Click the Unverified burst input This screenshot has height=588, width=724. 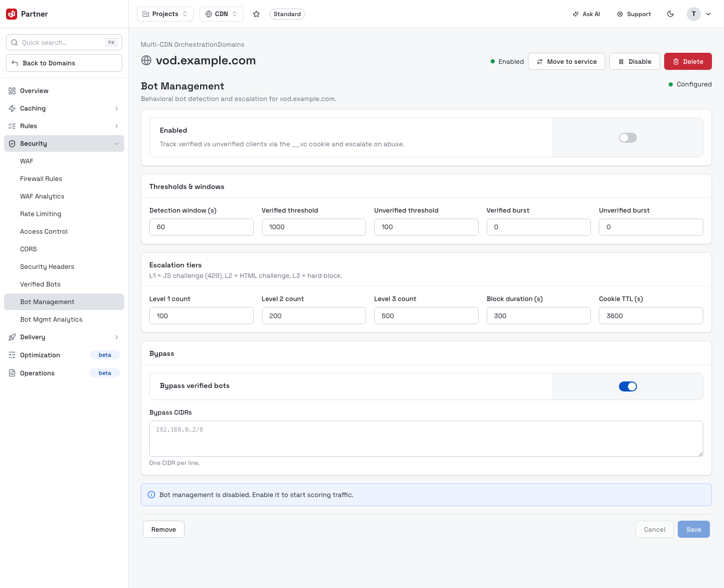(x=651, y=227)
